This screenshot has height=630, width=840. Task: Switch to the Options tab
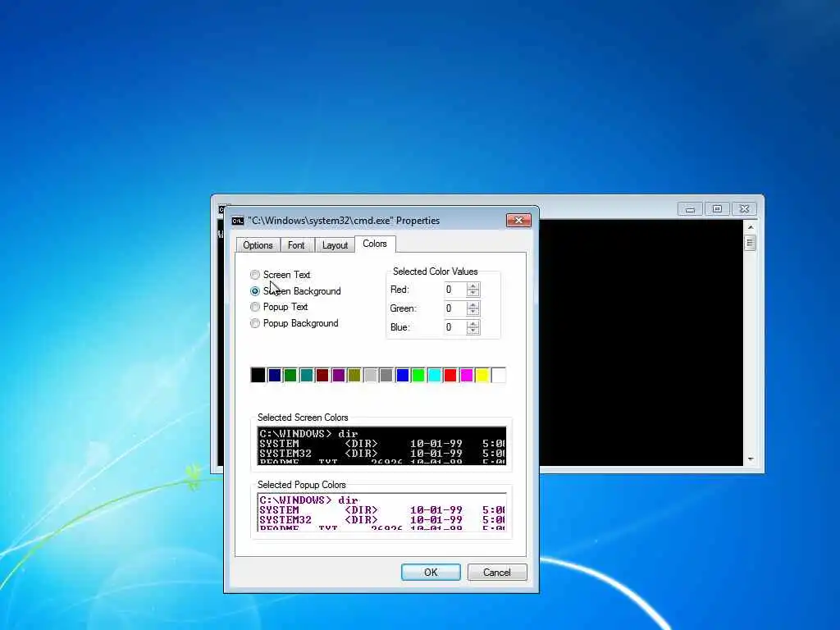coord(258,244)
